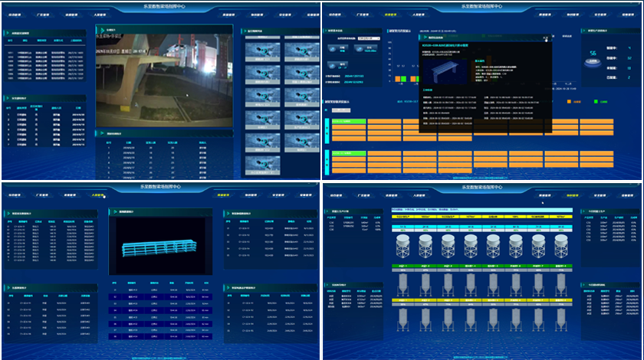The height and width of the screenshot is (360, 644).
Task: Click the last silo under the green label row
Action: tap(561, 285)
